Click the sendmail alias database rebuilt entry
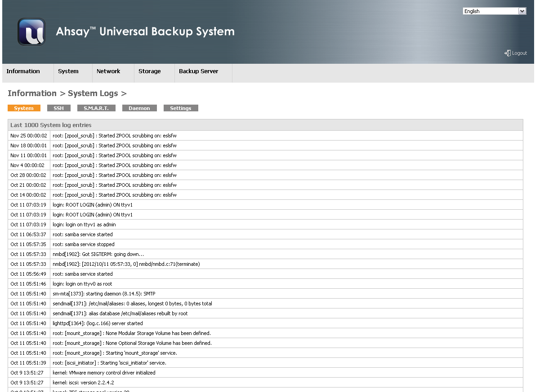 click(x=120, y=313)
